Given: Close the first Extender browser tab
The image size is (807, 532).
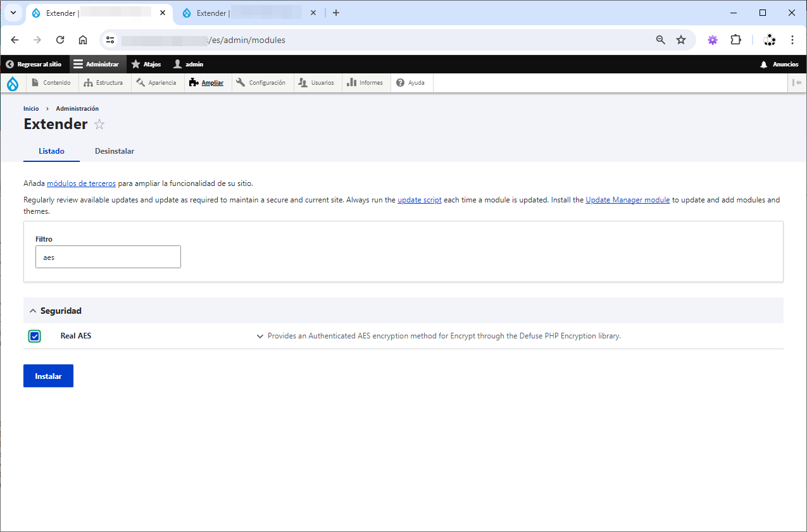Looking at the screenshot, I should [162, 13].
